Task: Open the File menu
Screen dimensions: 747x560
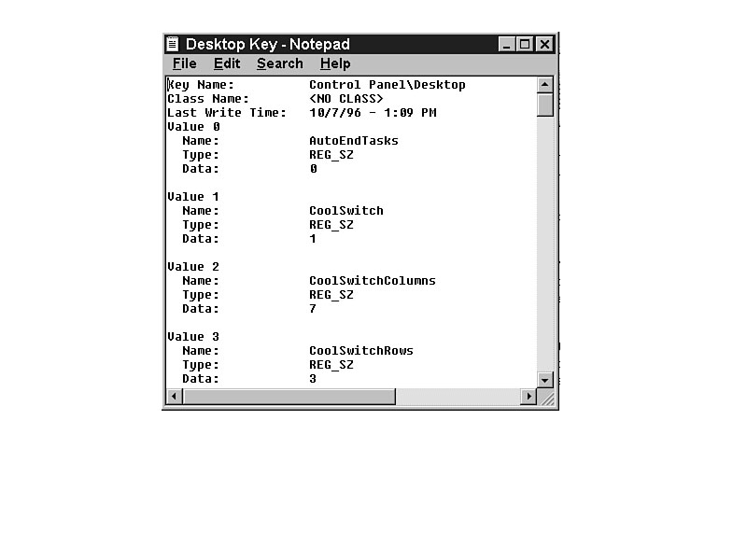Action: click(x=185, y=63)
